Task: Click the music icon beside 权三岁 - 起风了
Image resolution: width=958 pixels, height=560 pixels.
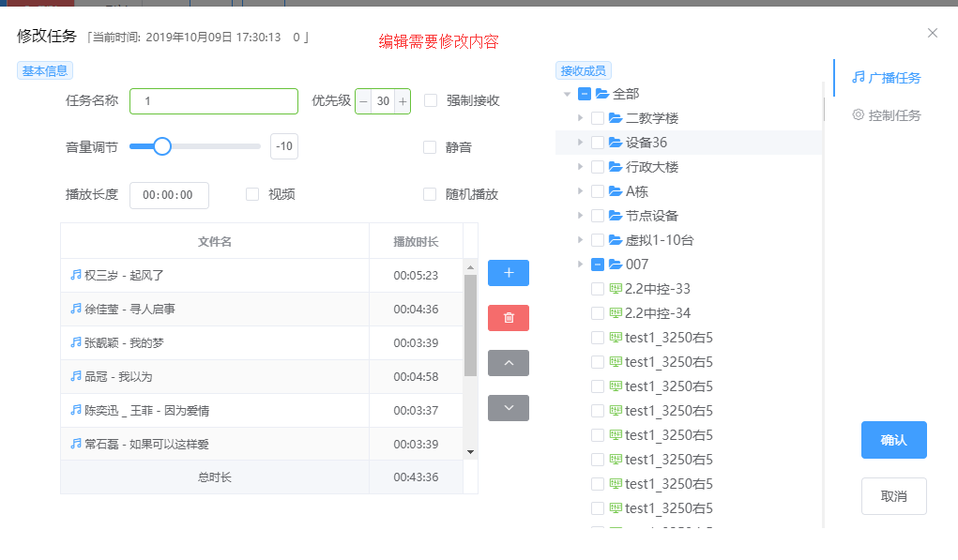Action: (76, 276)
